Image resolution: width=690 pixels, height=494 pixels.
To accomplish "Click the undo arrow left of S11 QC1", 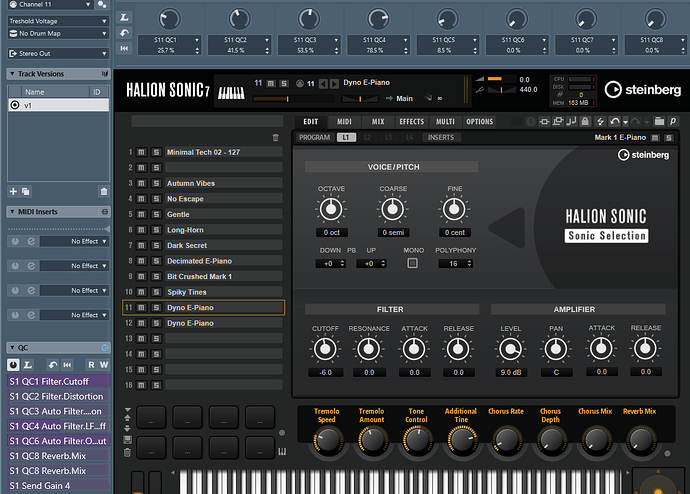I will (124, 33).
